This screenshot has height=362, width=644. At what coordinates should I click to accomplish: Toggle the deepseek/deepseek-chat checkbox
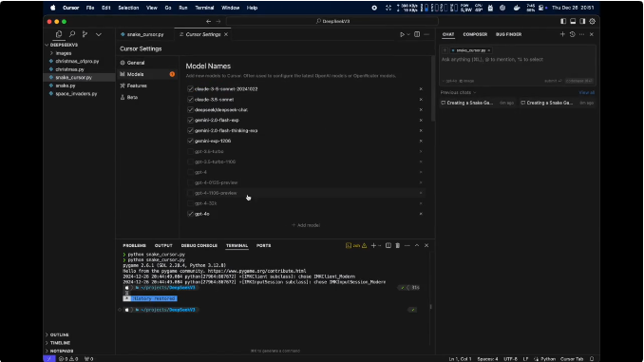(x=190, y=109)
